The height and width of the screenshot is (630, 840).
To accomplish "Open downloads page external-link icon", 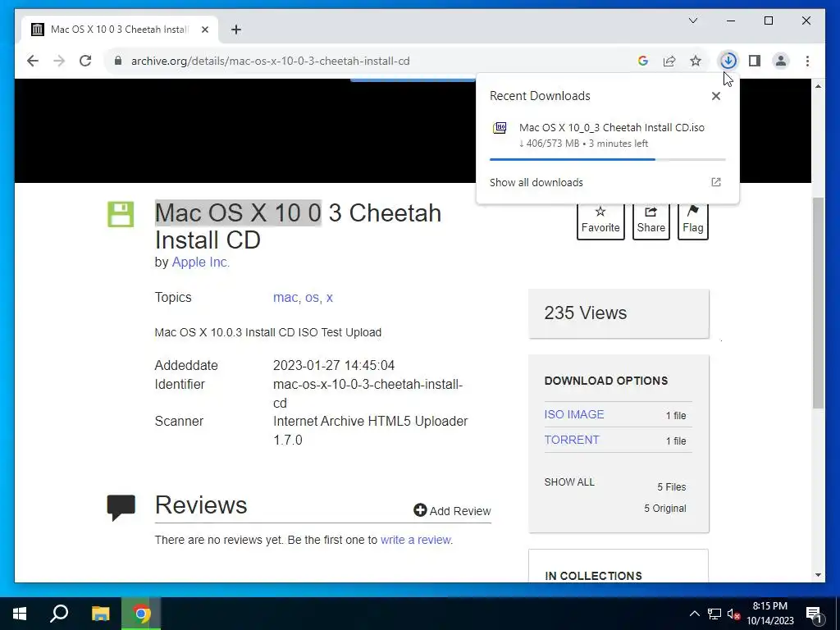I will (715, 182).
